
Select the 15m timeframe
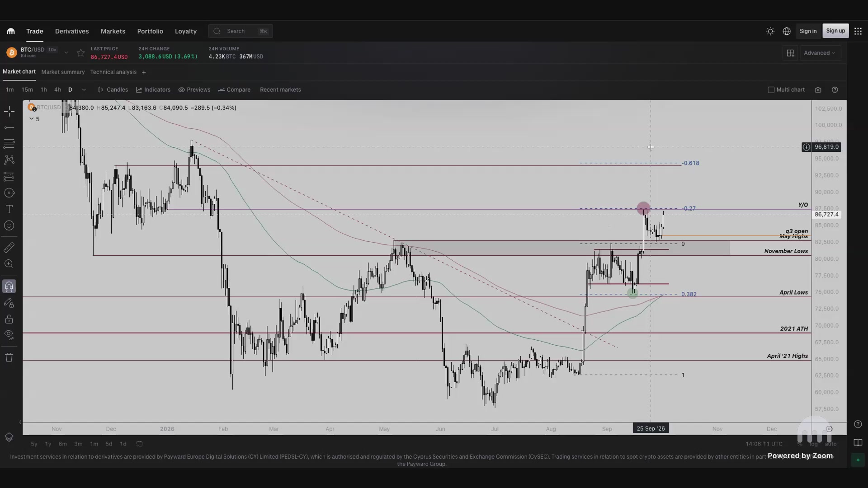click(27, 90)
